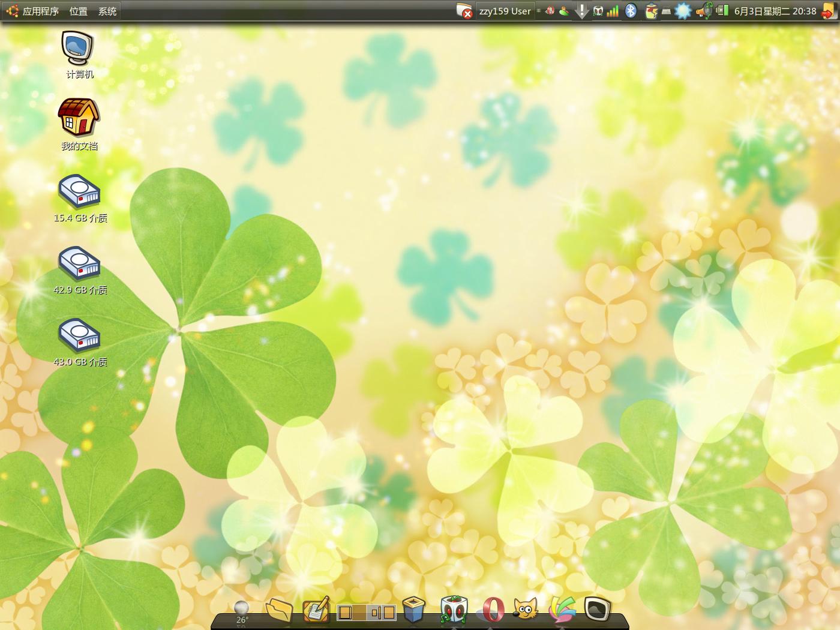840x630 pixels.
Task: Open the zzy159 User switcher
Action: pyautogui.click(x=505, y=11)
